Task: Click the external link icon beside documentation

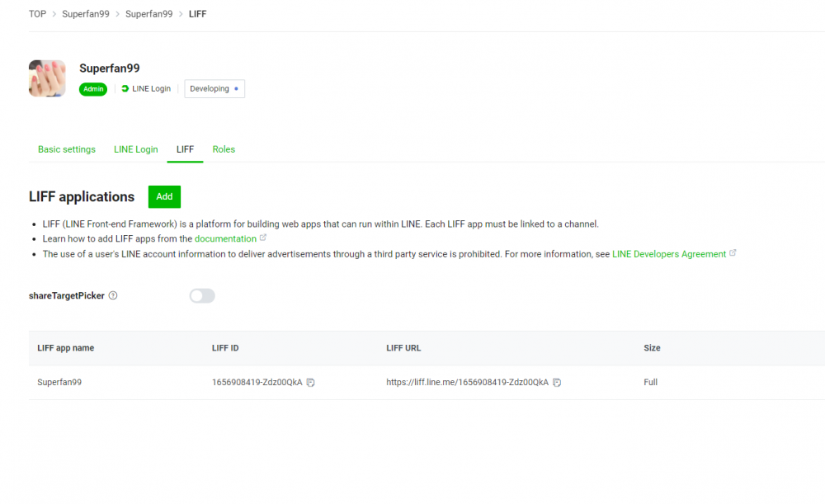Action: click(262, 238)
